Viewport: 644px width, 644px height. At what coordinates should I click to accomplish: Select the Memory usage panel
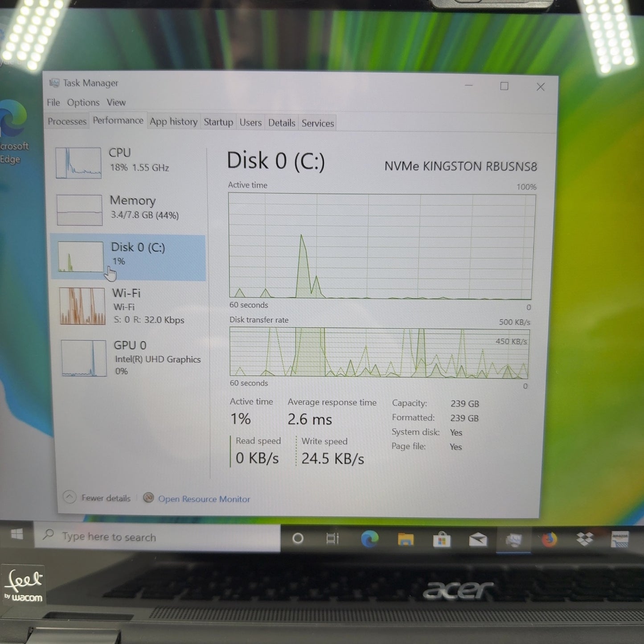[129, 209]
